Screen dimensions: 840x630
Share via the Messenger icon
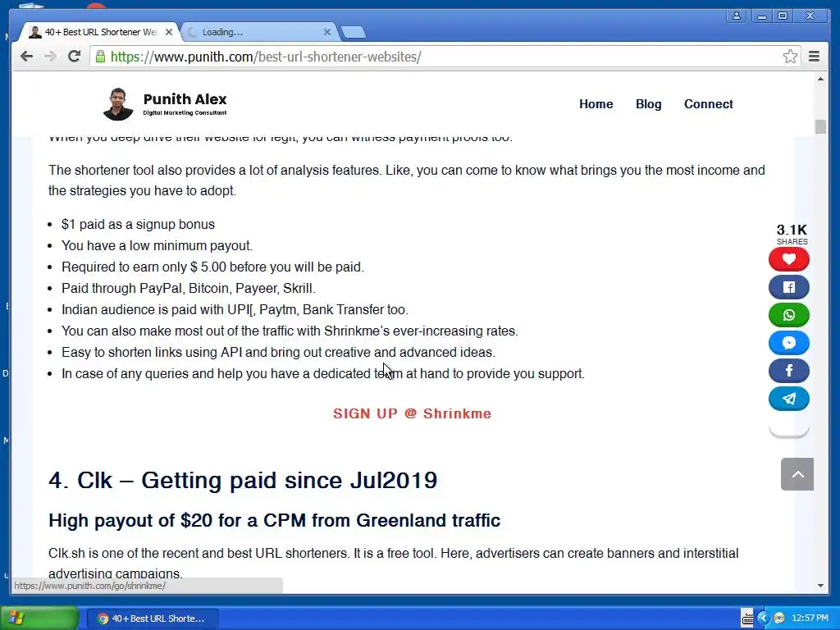[x=789, y=343]
